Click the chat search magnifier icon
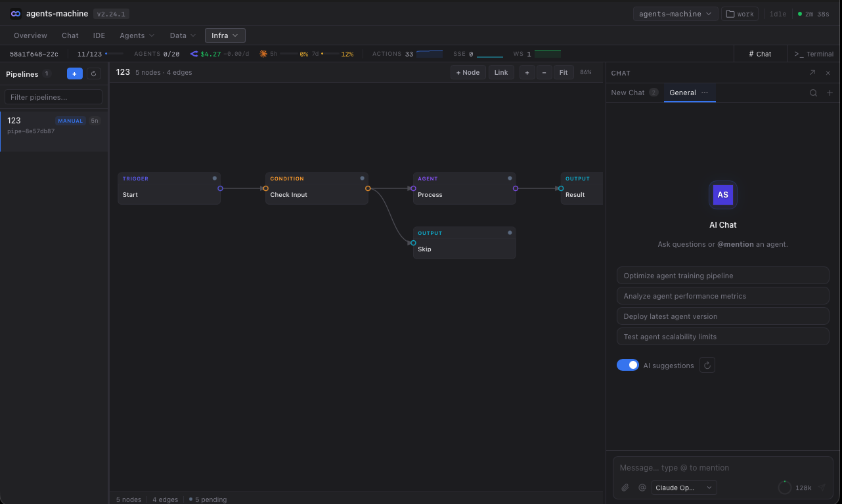The image size is (842, 504). [813, 93]
